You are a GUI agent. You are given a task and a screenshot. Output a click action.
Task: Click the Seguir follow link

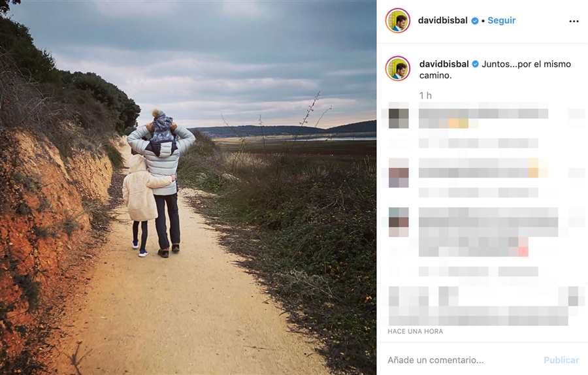501,21
